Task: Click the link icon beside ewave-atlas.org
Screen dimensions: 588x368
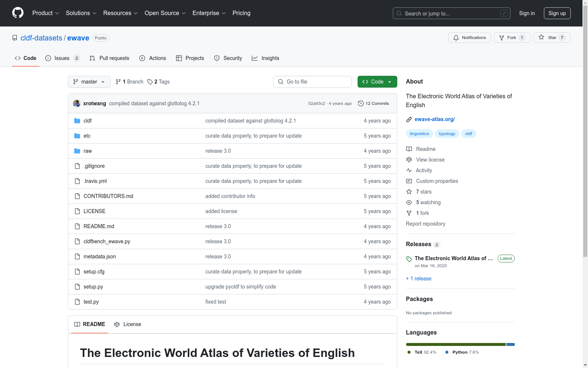Action: coord(409,119)
